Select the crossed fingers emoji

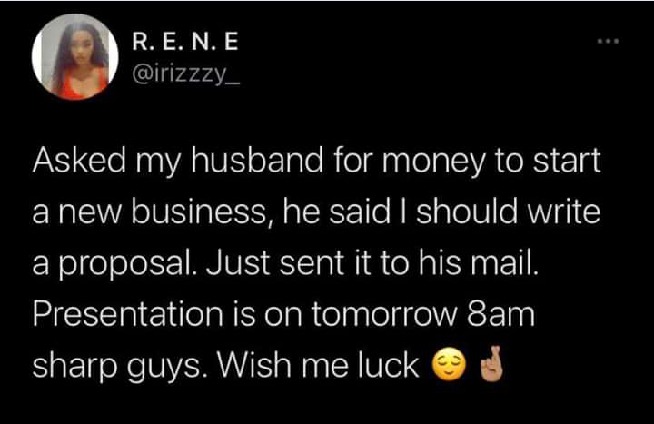[493, 364]
